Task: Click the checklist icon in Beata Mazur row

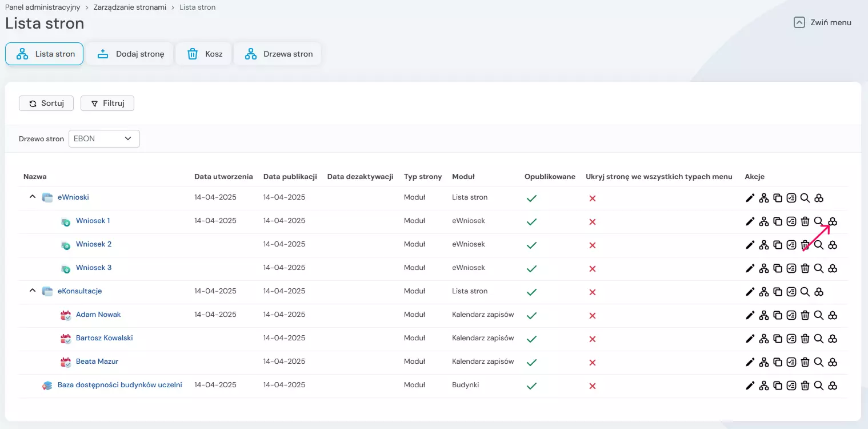Action: pos(791,362)
